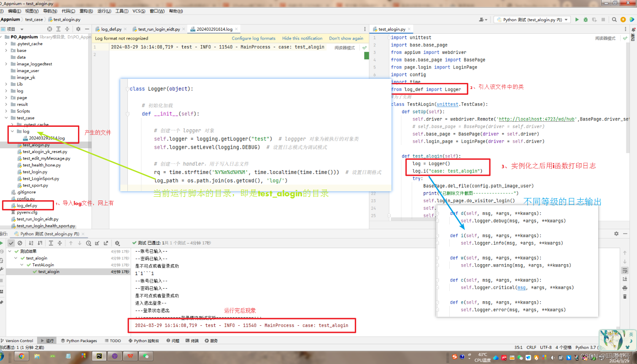Viewport: 637px width, 364px height.
Task: Open run panel test settings gear
Action: pos(117,243)
